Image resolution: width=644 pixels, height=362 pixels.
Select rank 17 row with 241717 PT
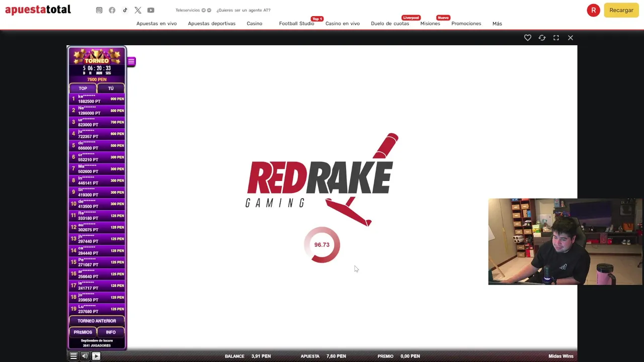[97, 286]
